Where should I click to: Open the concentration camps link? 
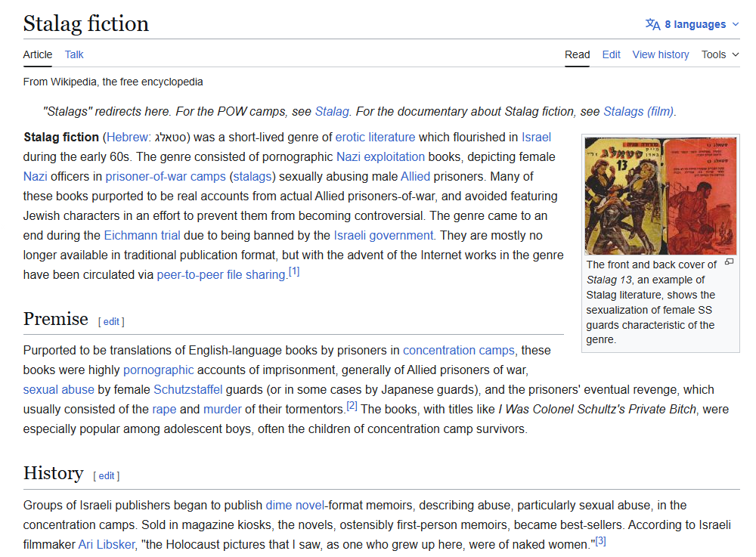tap(459, 350)
